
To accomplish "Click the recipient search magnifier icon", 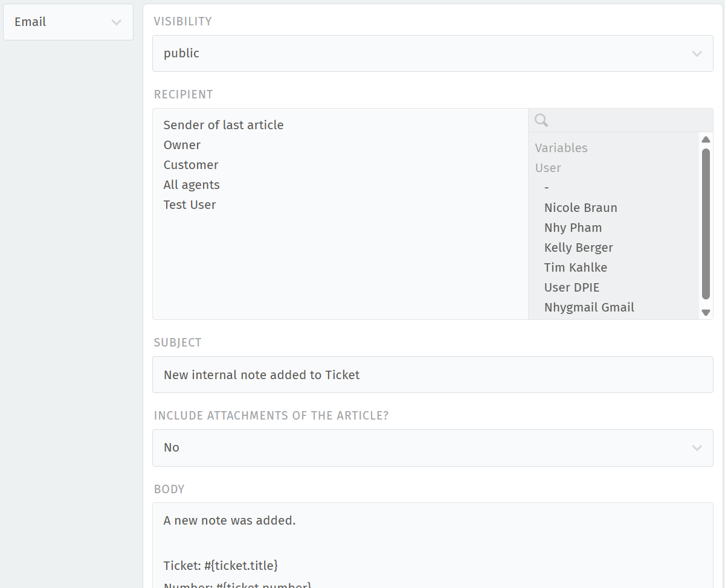I will tap(541, 121).
